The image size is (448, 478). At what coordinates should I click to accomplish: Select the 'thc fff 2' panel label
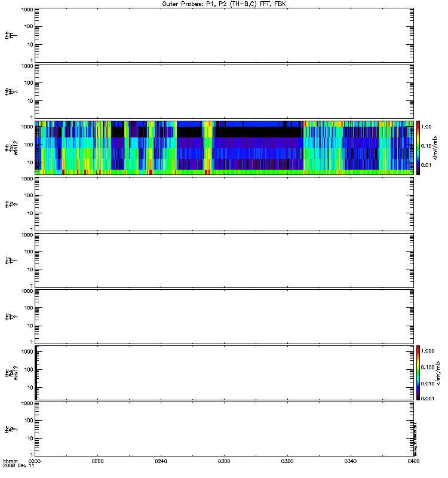point(11,317)
